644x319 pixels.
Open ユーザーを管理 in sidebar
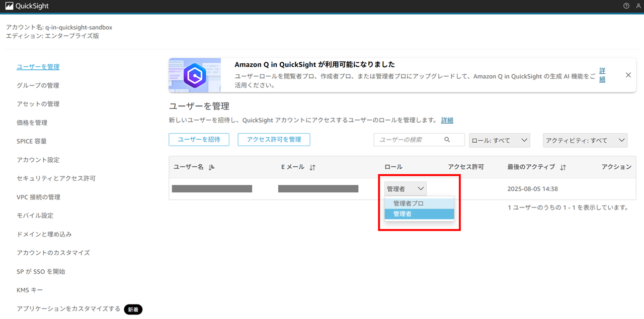[38, 67]
